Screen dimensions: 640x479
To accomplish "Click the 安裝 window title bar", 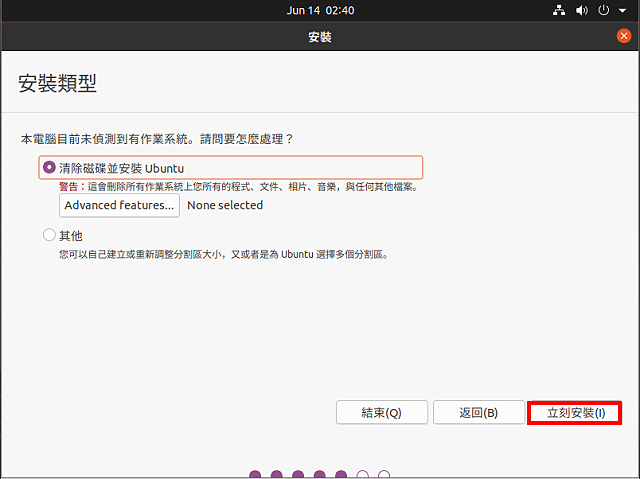I will coord(320,36).
